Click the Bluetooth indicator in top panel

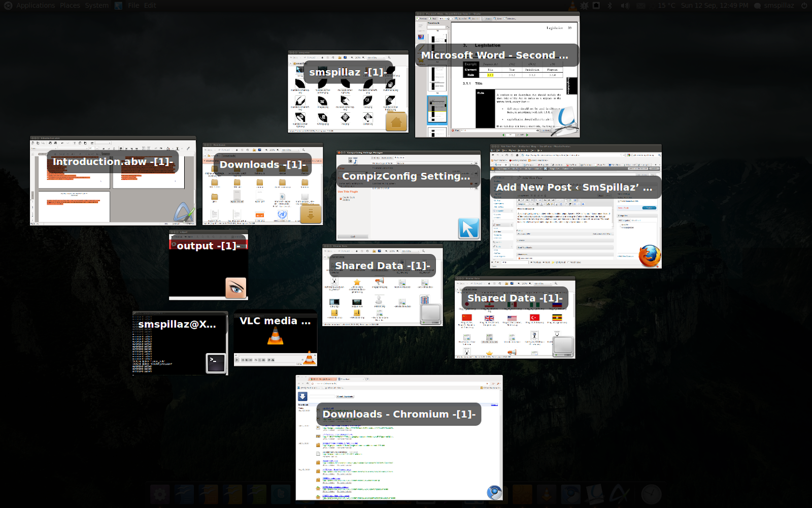610,6
